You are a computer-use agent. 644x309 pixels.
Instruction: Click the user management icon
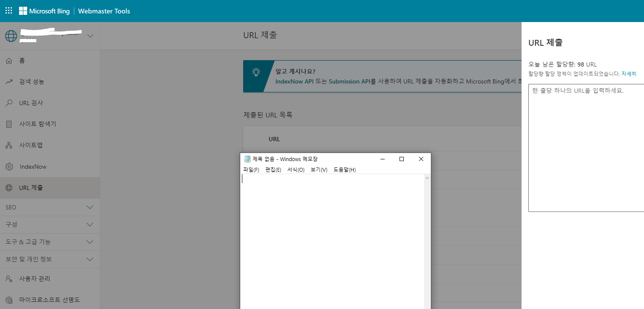(x=9, y=279)
